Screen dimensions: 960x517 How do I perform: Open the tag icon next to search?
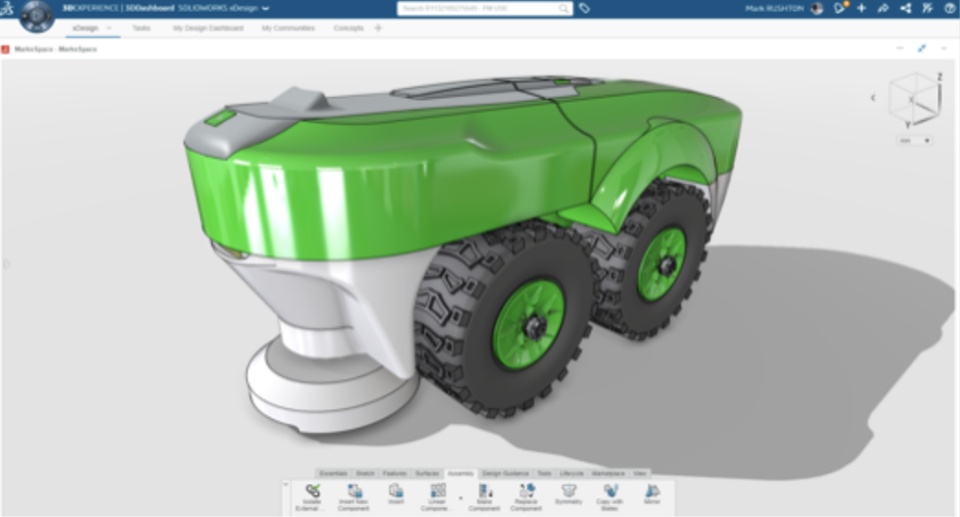585,9
